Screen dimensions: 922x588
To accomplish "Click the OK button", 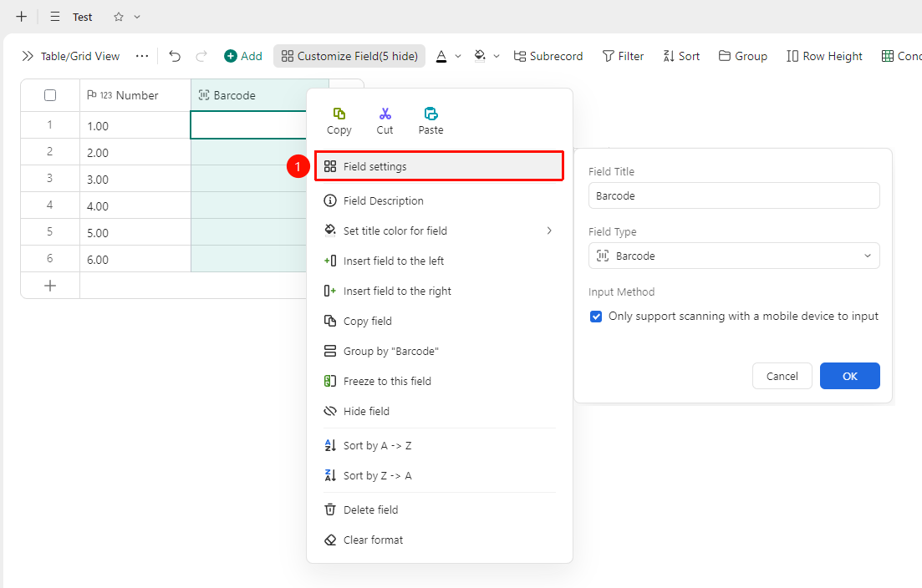I will tap(849, 376).
